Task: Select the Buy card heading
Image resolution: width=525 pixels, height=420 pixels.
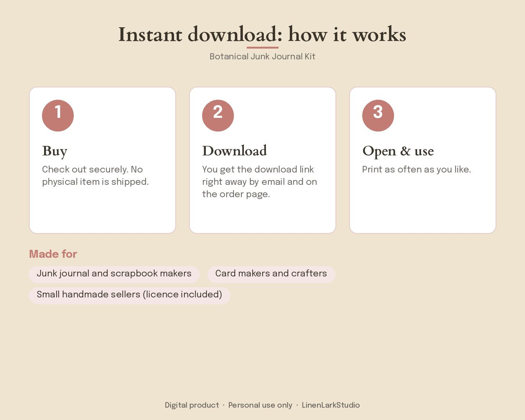Action: pyautogui.click(x=55, y=151)
